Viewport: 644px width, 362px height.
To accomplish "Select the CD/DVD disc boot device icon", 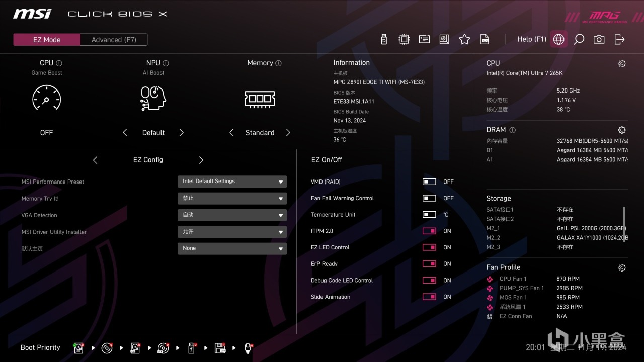I will 107,348.
